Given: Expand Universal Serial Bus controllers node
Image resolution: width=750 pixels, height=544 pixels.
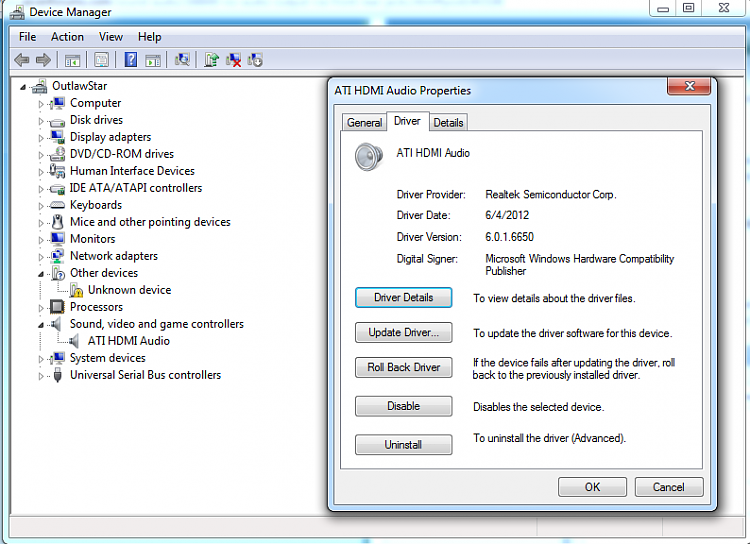Looking at the screenshot, I should 41,376.
